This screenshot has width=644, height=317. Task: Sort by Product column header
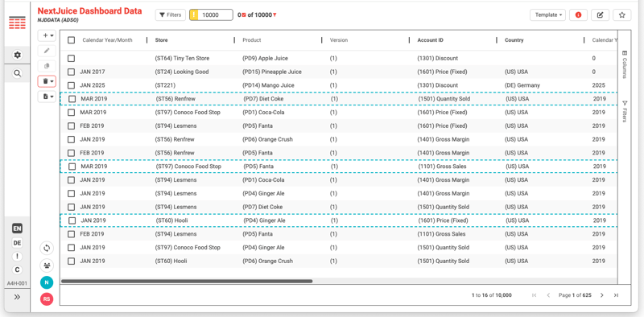coord(252,40)
